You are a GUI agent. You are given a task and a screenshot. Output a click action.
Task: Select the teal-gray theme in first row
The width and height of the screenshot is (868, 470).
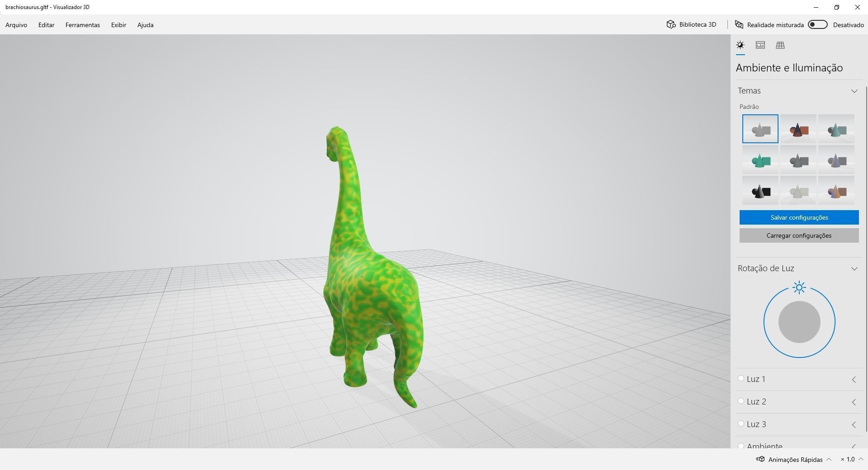click(x=836, y=129)
